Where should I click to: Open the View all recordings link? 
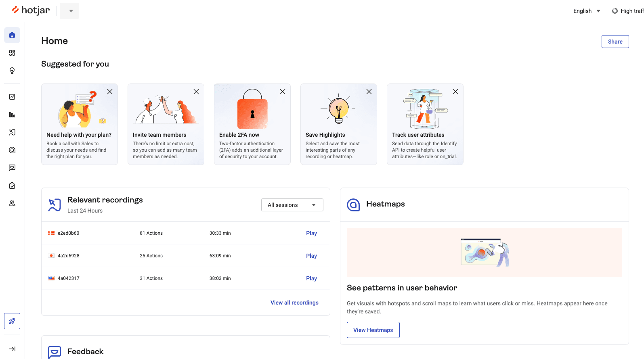click(x=294, y=303)
